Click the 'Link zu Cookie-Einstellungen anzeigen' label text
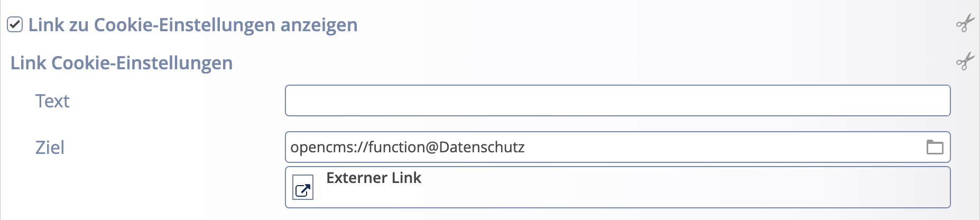Viewport: 980px width, 220px height. (x=192, y=25)
